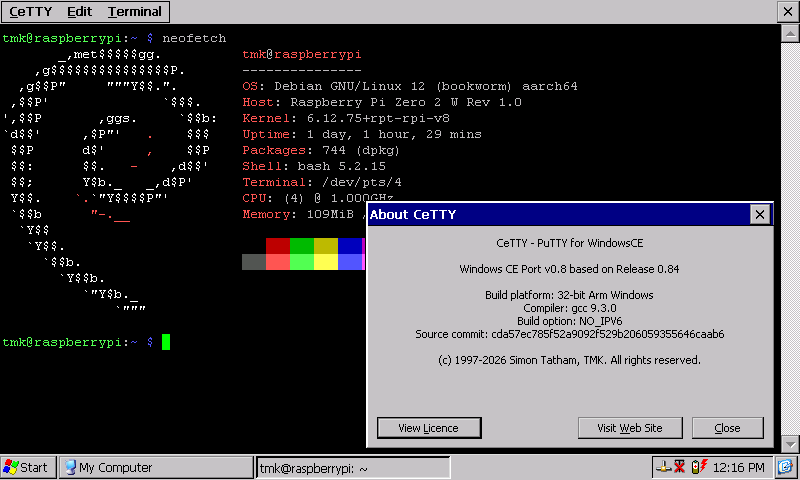The image size is (800, 480).
Task: Select the tmk@raspberrypi taskbar button
Action: point(353,468)
